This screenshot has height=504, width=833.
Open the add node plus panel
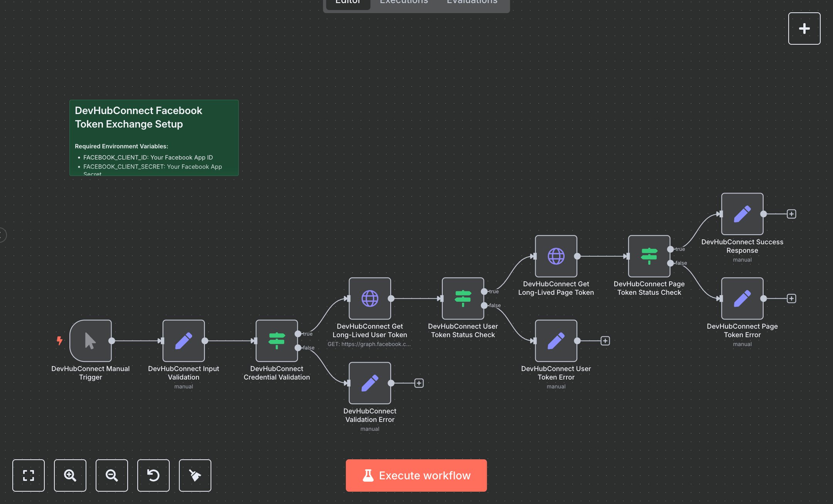[x=804, y=29]
